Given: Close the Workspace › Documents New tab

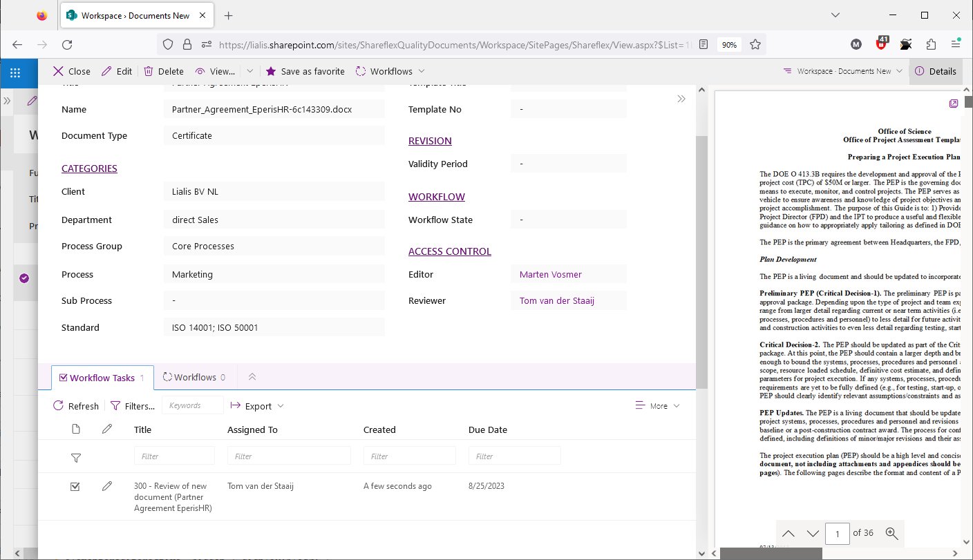Looking at the screenshot, I should tap(204, 15).
